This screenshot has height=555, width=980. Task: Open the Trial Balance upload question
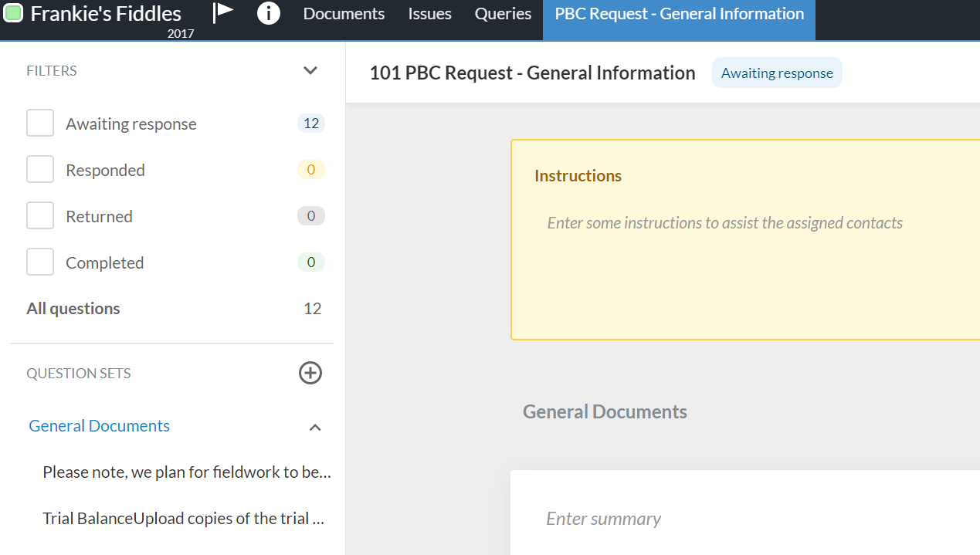click(x=183, y=518)
